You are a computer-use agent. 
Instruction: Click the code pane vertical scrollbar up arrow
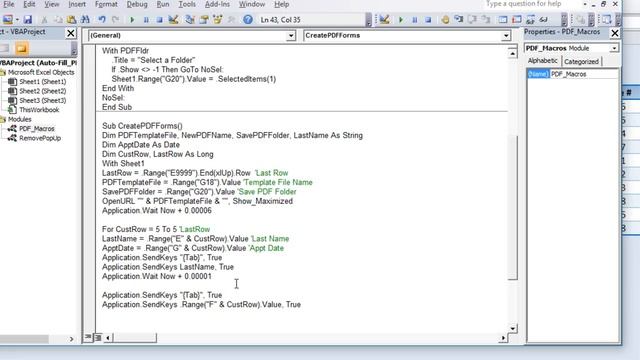[513, 53]
